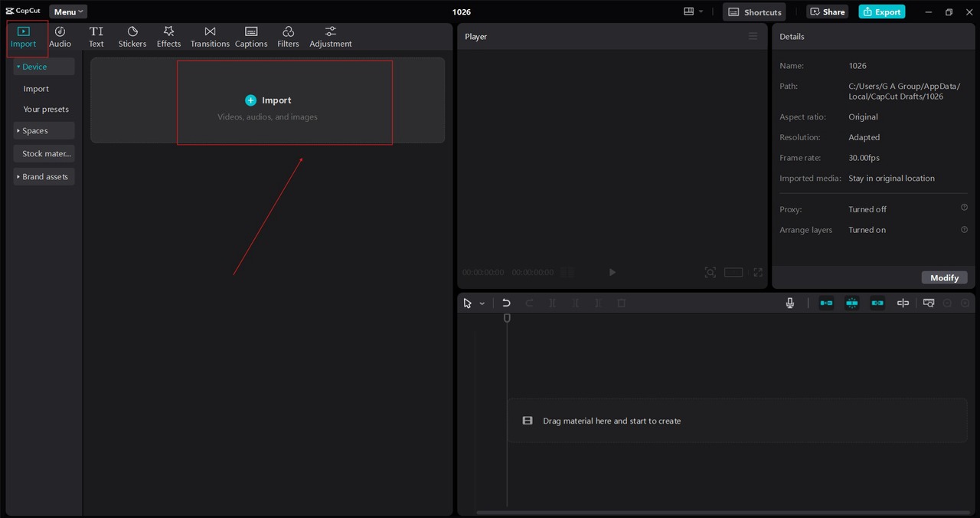Open the CapCut Menu dropdown

[68, 11]
